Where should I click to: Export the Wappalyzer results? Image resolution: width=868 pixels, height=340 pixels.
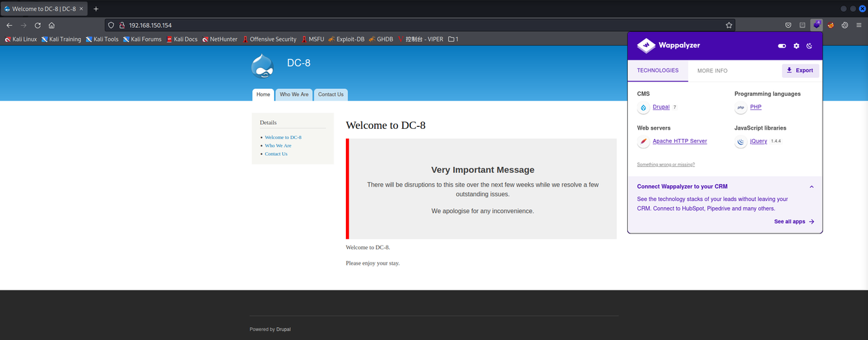[800, 71]
